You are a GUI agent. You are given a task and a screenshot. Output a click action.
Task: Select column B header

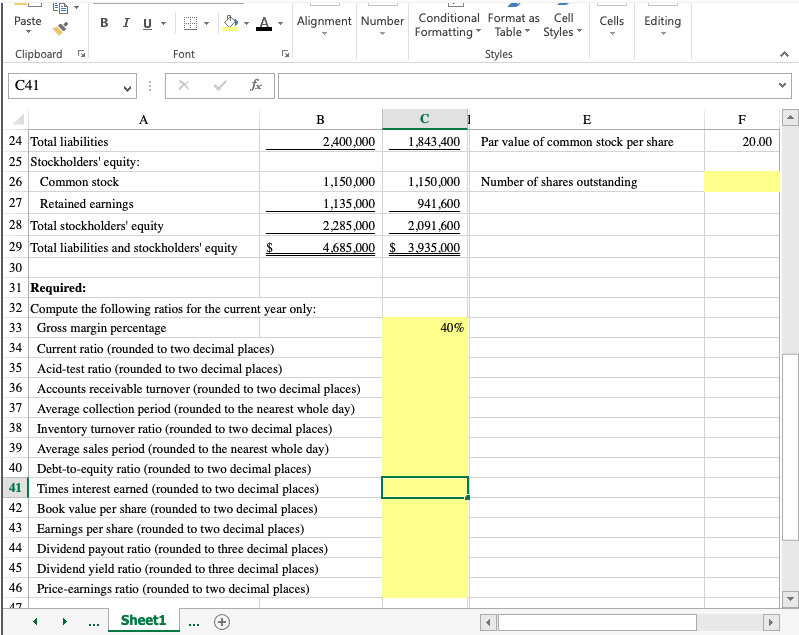tap(321, 119)
